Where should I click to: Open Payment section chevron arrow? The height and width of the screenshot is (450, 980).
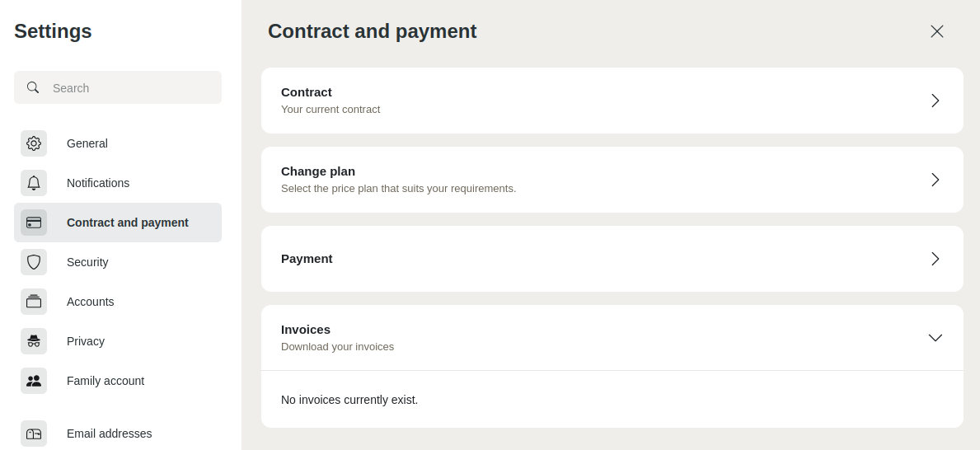tap(935, 259)
